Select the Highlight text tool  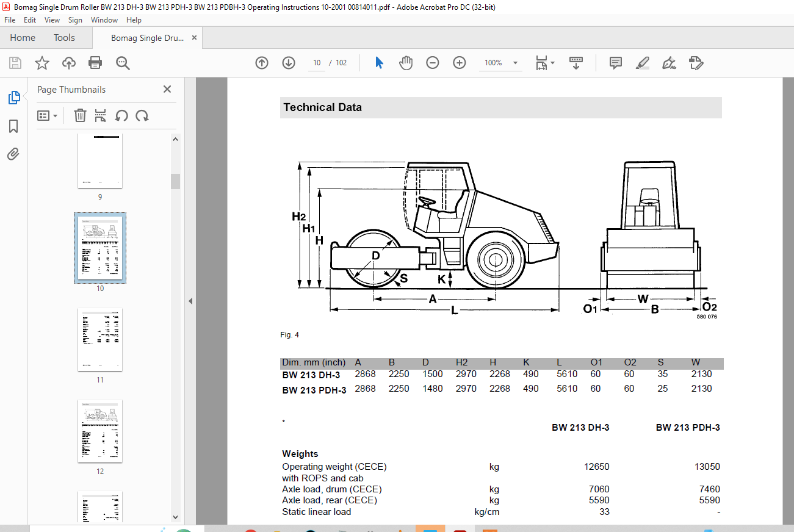pos(643,63)
